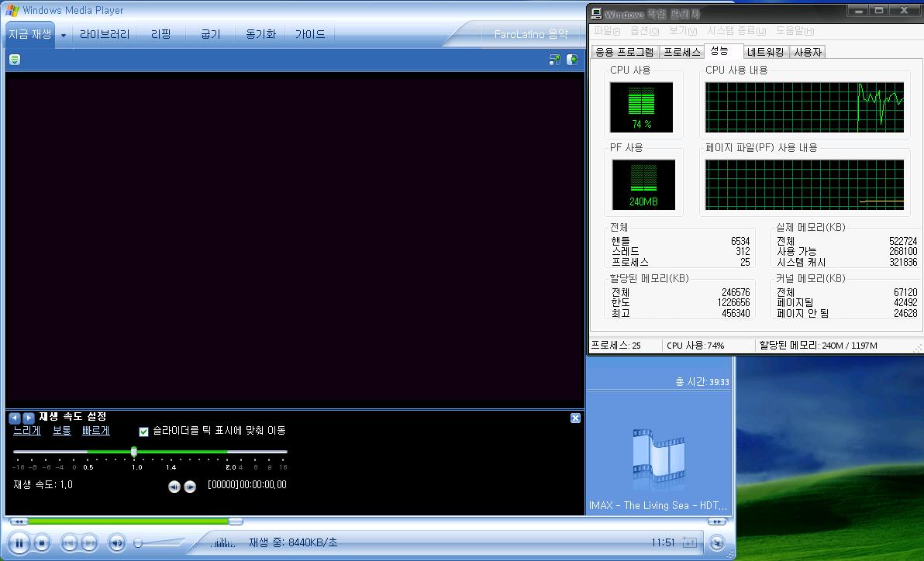Click the Task Manager title bar icon

[596, 13]
